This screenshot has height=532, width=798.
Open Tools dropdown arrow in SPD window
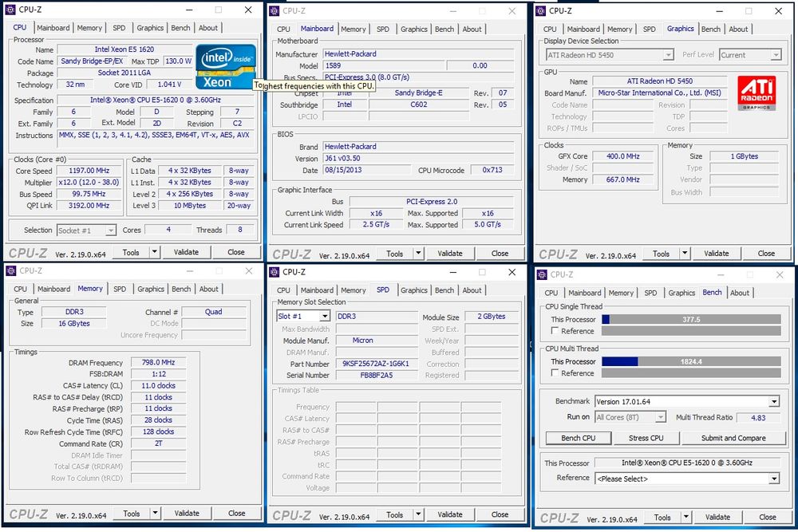tap(418, 514)
